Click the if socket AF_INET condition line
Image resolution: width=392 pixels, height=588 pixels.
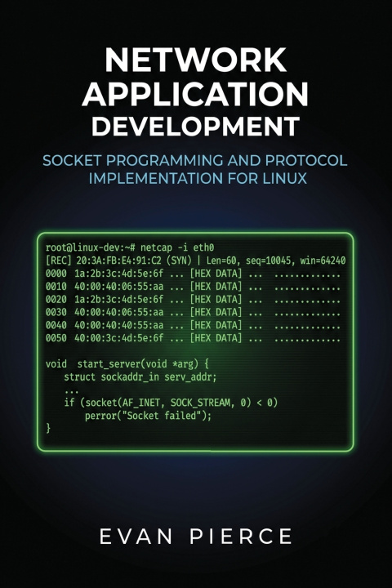pos(171,403)
